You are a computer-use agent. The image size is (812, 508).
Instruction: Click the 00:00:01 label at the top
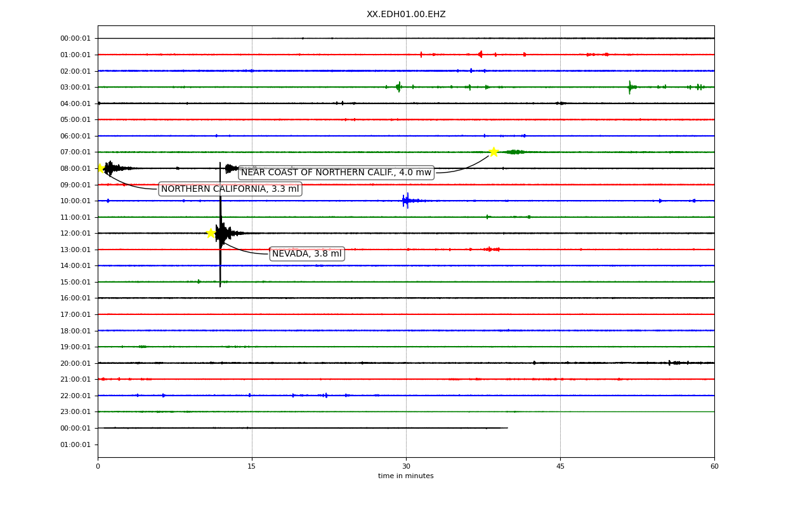pyautogui.click(x=75, y=39)
